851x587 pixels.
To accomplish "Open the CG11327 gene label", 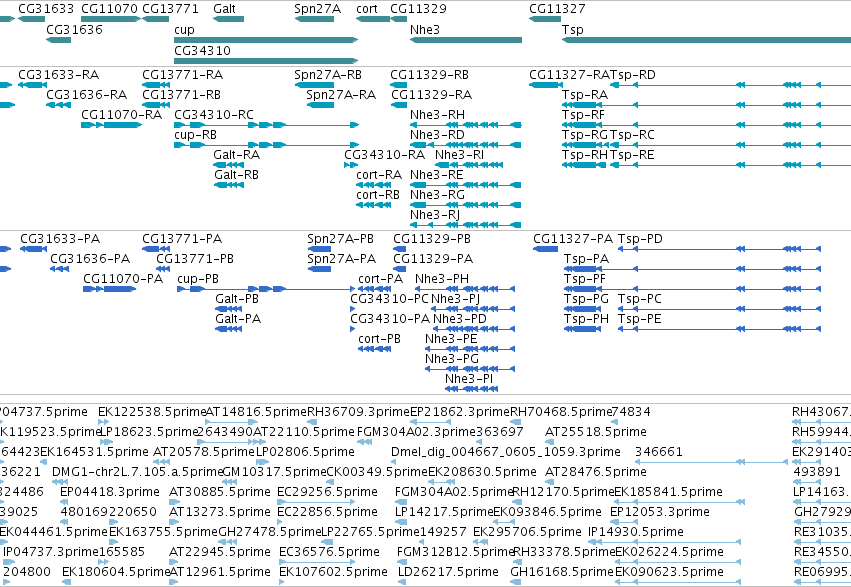I will [557, 9].
